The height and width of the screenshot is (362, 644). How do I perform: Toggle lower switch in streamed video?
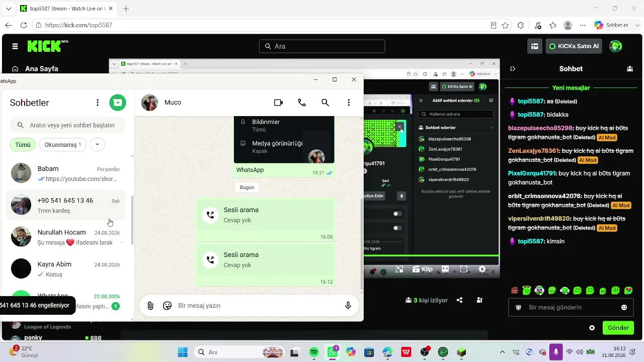[x=397, y=228]
